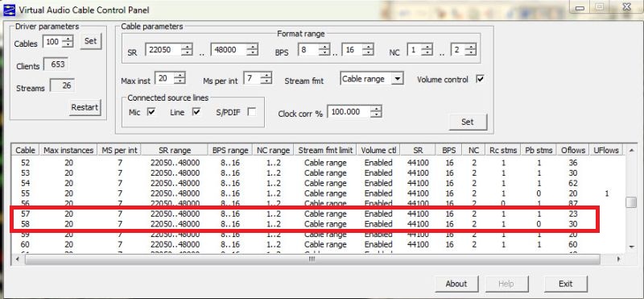
Task: Click the Oflows value 62 in row 54
Action: (573, 183)
